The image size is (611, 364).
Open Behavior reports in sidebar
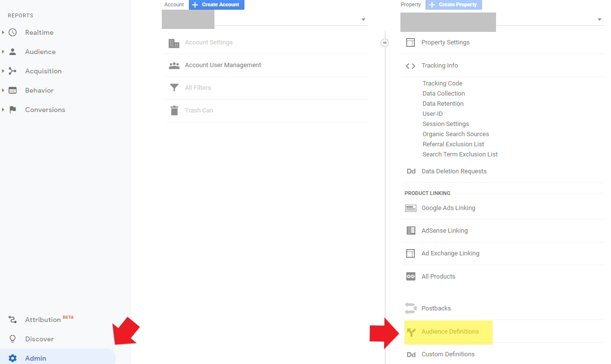pos(39,90)
